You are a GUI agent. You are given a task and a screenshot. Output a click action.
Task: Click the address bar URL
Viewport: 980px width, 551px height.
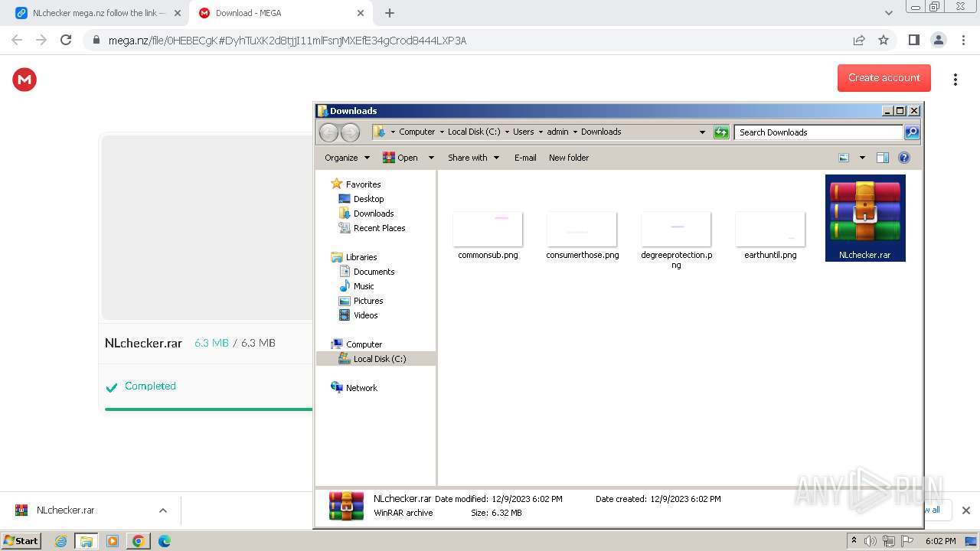287,41
